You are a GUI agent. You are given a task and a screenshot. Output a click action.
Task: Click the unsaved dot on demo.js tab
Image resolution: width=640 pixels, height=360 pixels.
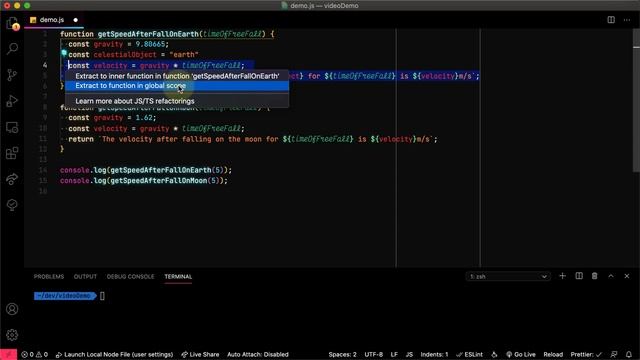click(x=76, y=20)
